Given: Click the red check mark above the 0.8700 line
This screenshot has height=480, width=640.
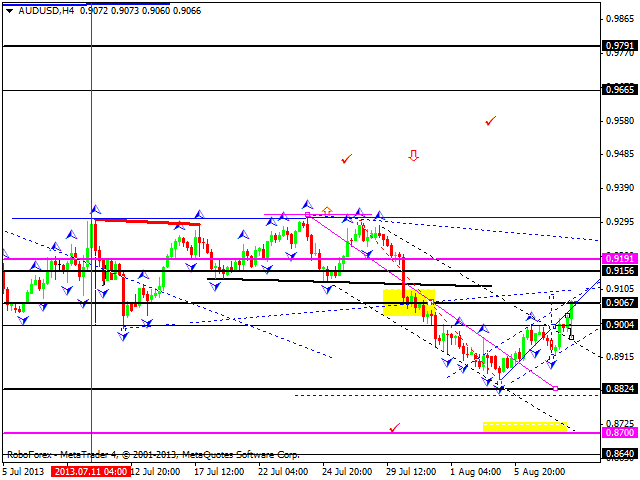Looking at the screenshot, I should (x=394, y=428).
